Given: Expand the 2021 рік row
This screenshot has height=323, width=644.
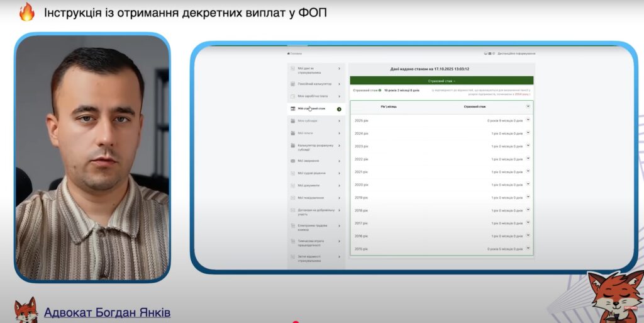Looking at the screenshot, I should (x=528, y=171).
